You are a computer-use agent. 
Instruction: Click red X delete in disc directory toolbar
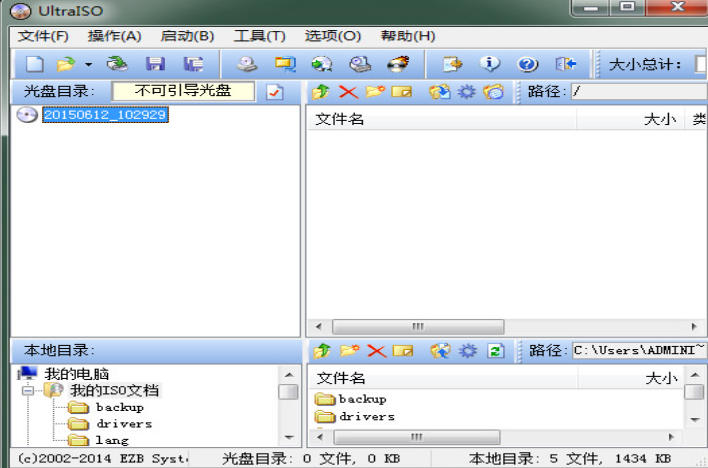pyautogui.click(x=348, y=92)
